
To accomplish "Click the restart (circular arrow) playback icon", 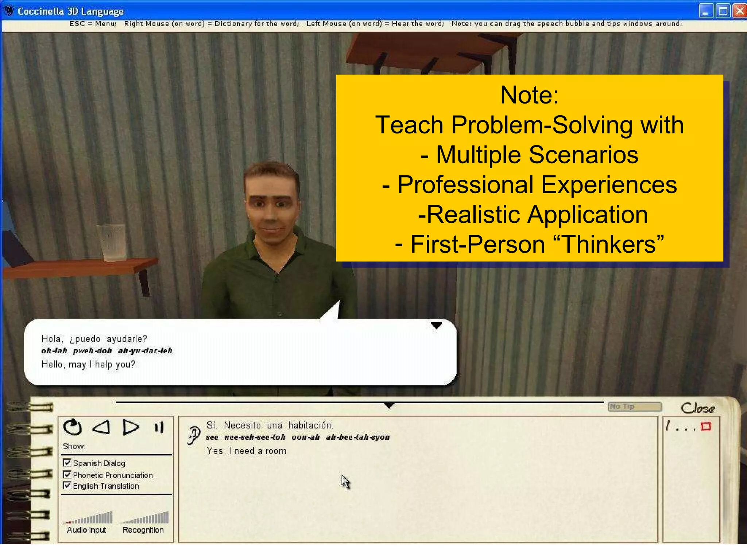I will [72, 427].
